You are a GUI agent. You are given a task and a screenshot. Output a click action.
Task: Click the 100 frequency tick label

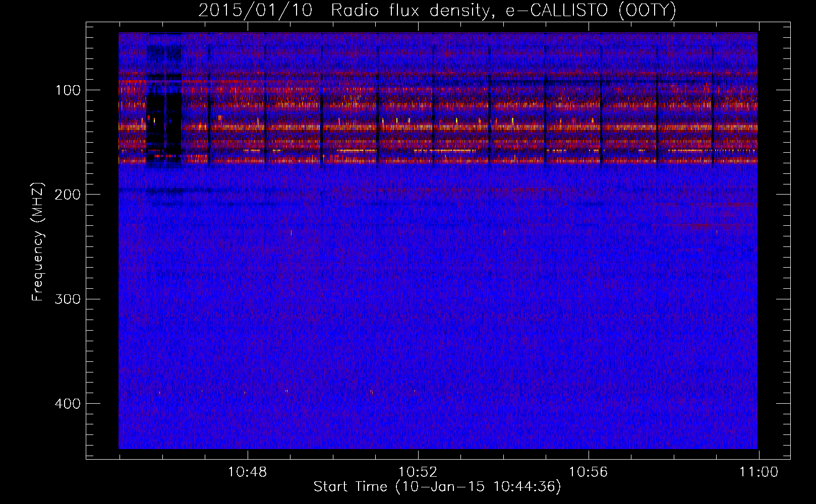click(x=68, y=90)
